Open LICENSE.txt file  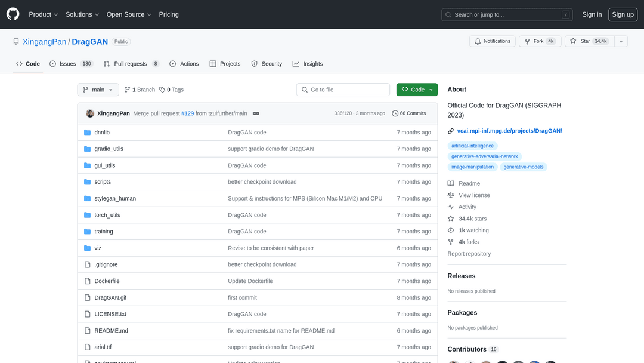click(110, 314)
